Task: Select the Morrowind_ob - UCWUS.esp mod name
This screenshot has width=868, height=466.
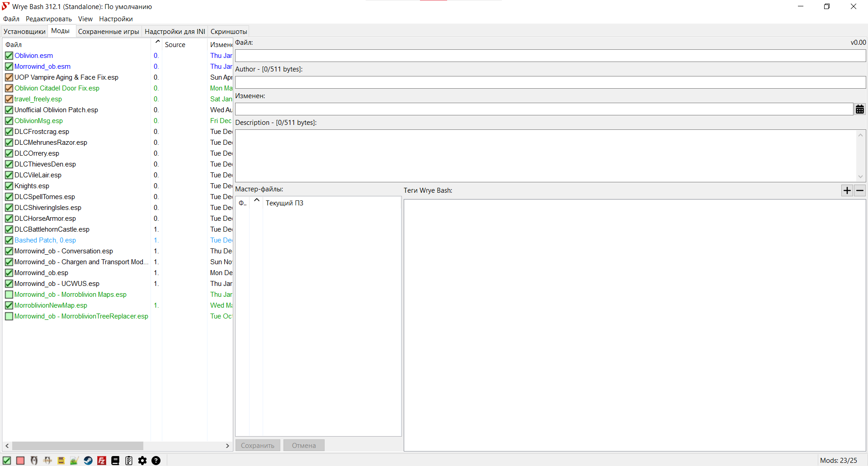Action: point(57,284)
